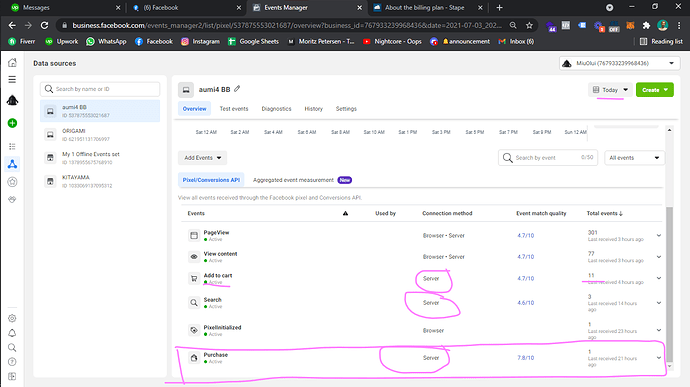This screenshot has height=387, width=690.
Task: Open the star-shaped Custom conversions icon in sidebar
Action: tap(12, 182)
